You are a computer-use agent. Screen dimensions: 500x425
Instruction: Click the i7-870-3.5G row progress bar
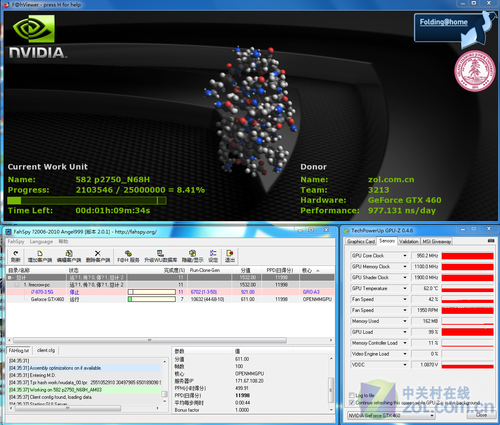pyautogui.click(x=152, y=292)
